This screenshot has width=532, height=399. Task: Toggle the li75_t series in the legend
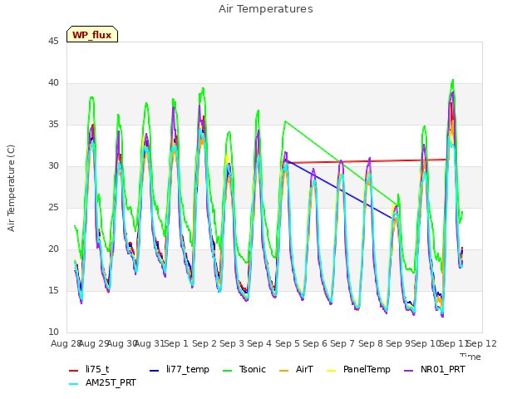tap(89, 369)
